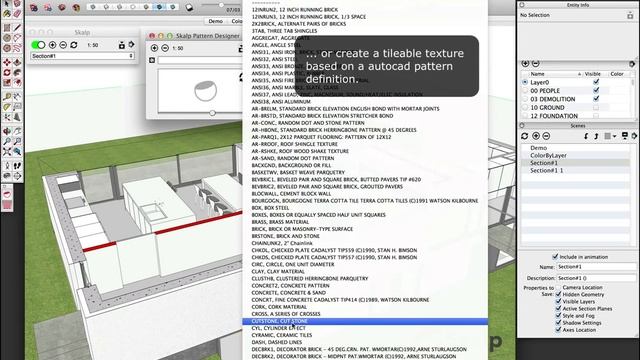This screenshot has width=640, height=360.
Task: Click the Skalp pink section icon
Action: [7, 194]
